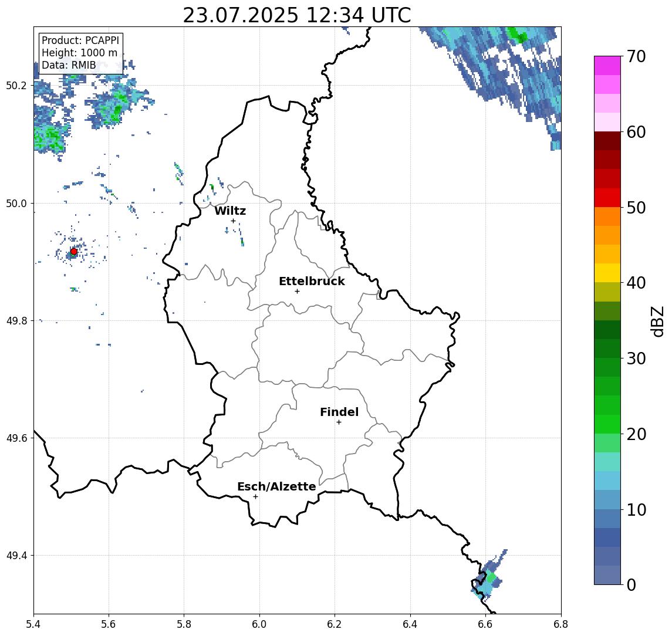Click the Height: 1000 m legend text
This screenshot has height=636, width=672.
tap(79, 53)
